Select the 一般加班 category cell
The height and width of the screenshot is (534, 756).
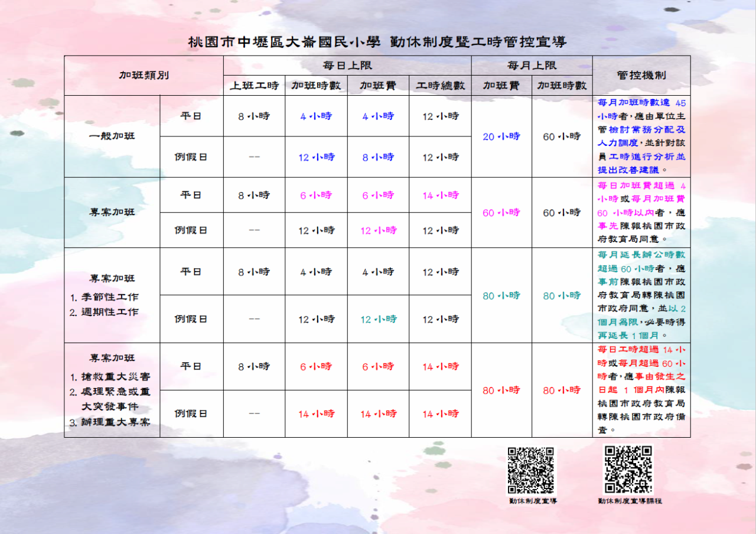tap(112, 136)
